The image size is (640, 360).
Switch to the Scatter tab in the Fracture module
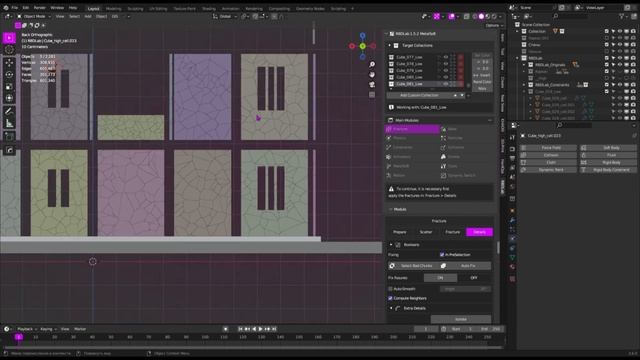[426, 232]
